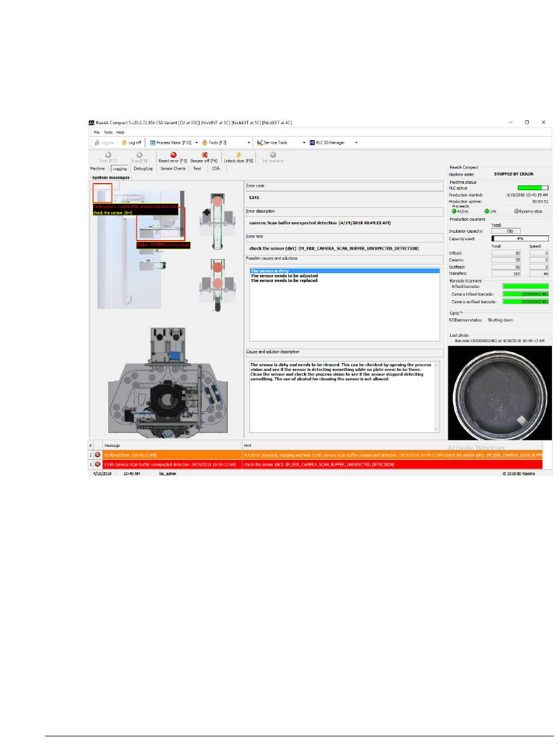The image size is (559, 756).
Task: Switch to the Debug Log tab
Action: (x=143, y=168)
